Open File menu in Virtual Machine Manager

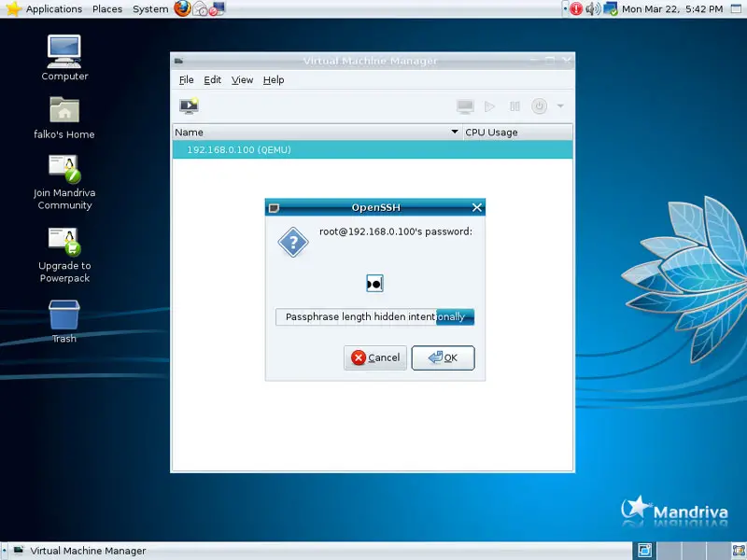tap(186, 80)
